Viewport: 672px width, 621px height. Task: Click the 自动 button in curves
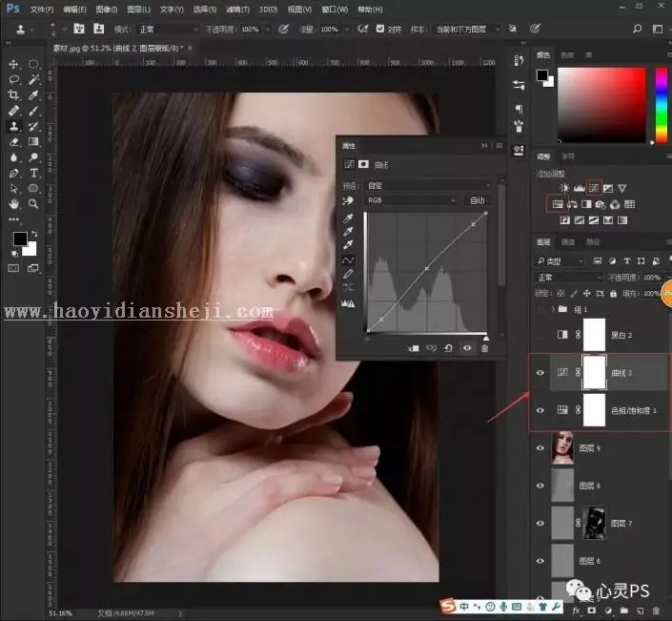478,200
